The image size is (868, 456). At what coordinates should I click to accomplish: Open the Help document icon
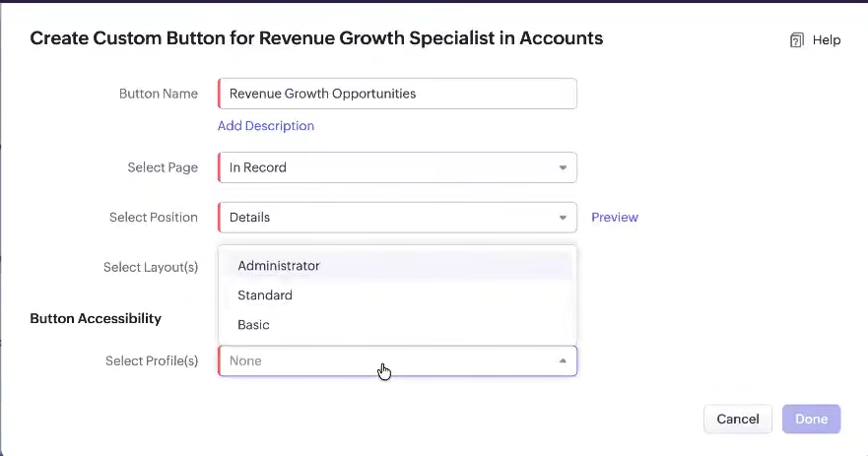click(x=797, y=39)
